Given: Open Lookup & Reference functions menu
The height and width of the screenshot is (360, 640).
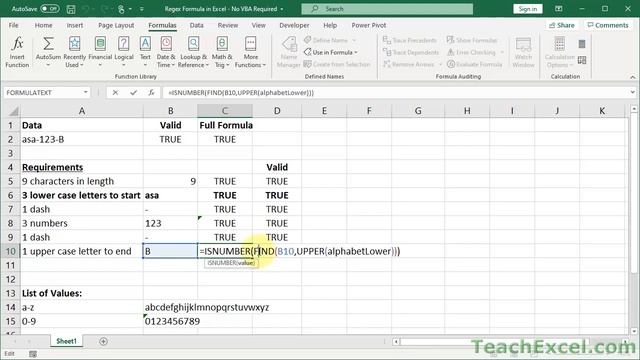Looking at the screenshot, I should tap(193, 52).
